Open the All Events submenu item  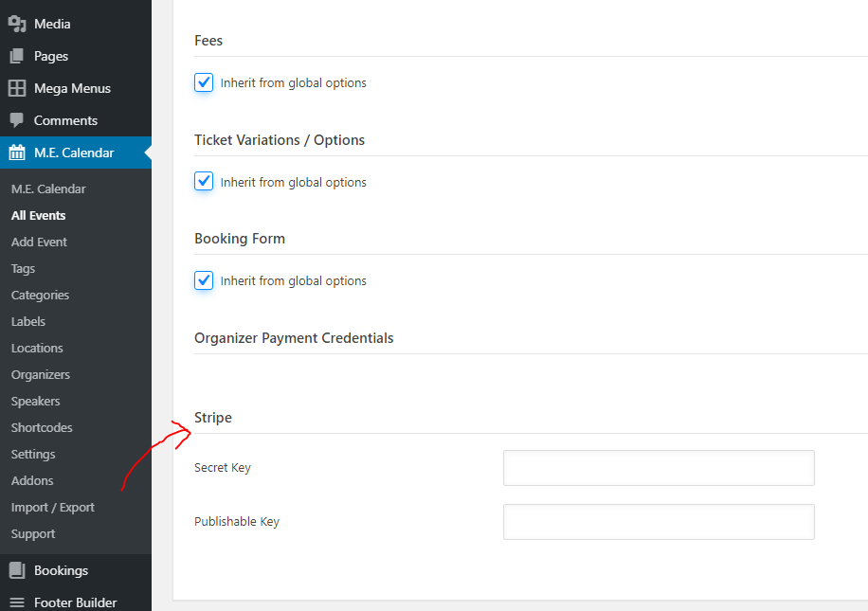38,215
